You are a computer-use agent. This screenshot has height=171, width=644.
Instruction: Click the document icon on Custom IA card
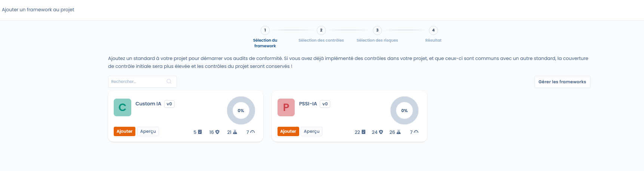point(200,132)
